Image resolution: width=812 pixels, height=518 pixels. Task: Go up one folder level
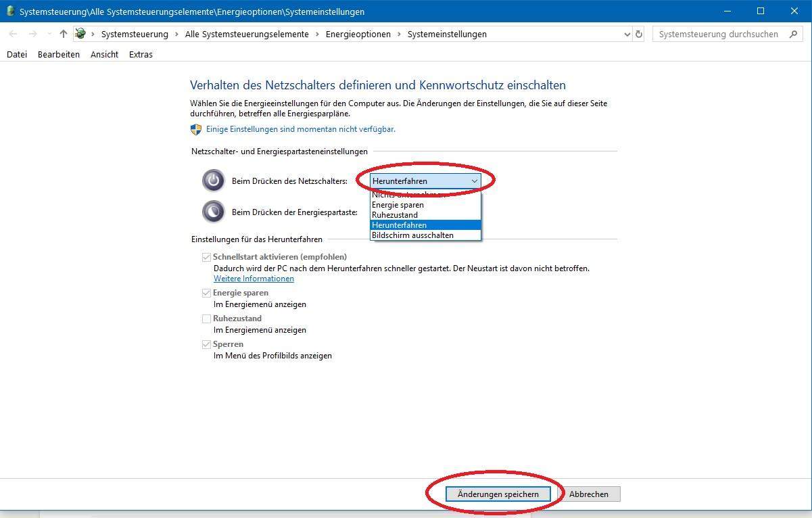click(x=64, y=34)
